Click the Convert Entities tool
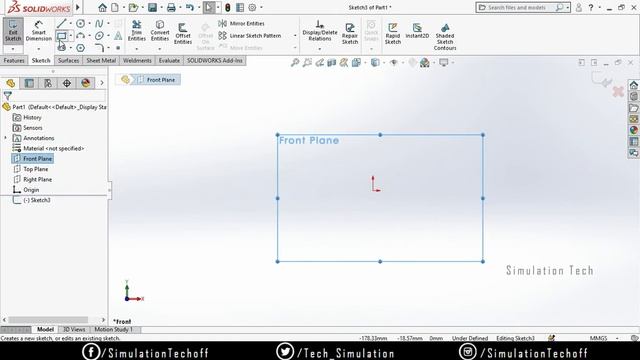 160,31
